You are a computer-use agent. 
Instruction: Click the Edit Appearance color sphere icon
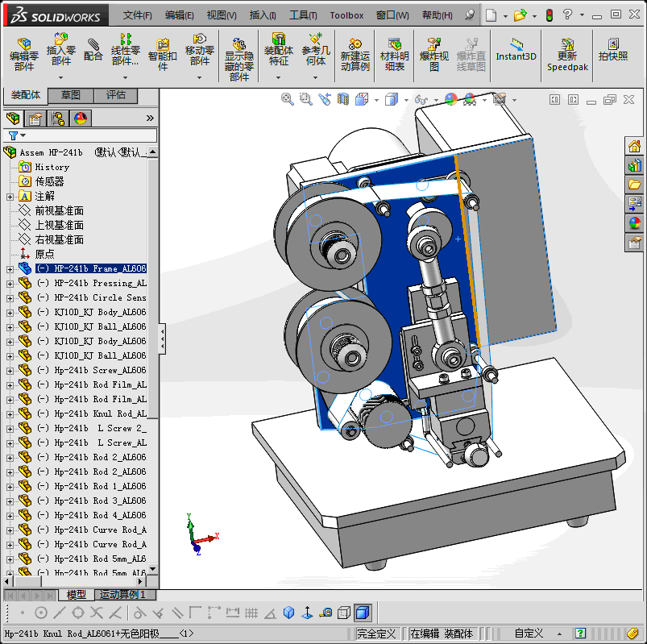point(451,99)
